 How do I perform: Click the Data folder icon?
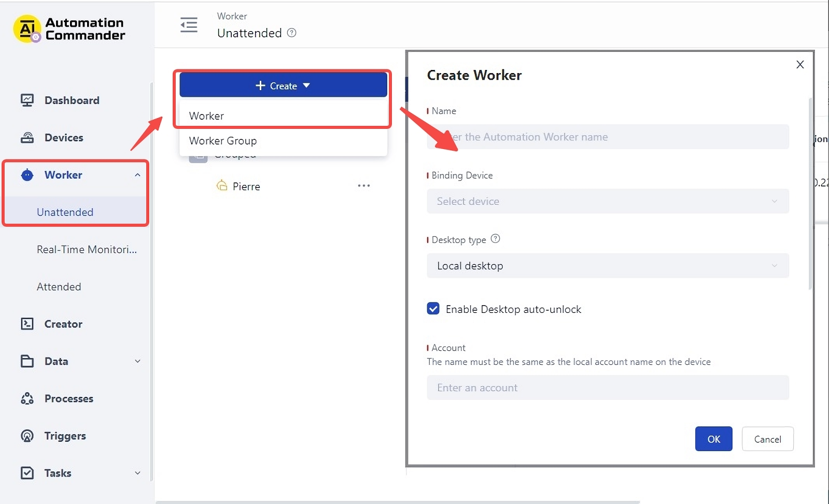(27, 361)
